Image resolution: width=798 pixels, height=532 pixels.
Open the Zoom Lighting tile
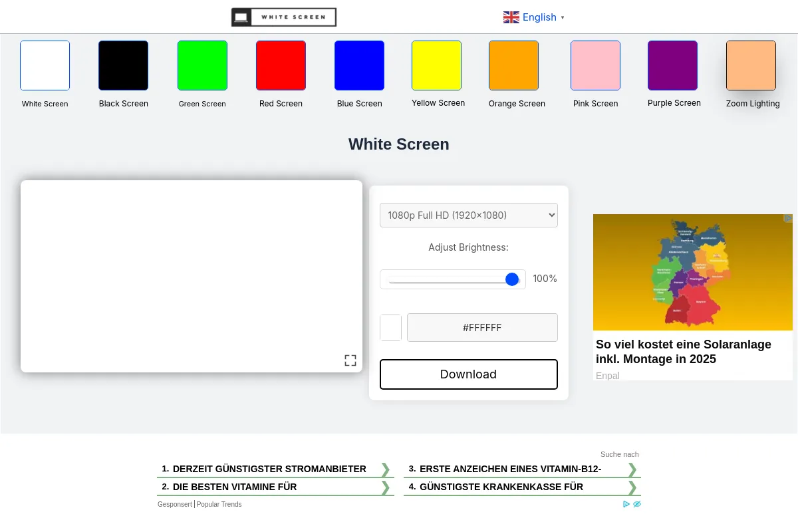pyautogui.click(x=751, y=66)
